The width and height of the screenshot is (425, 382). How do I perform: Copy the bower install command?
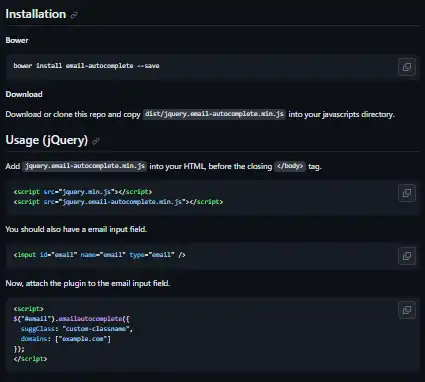pos(407,67)
